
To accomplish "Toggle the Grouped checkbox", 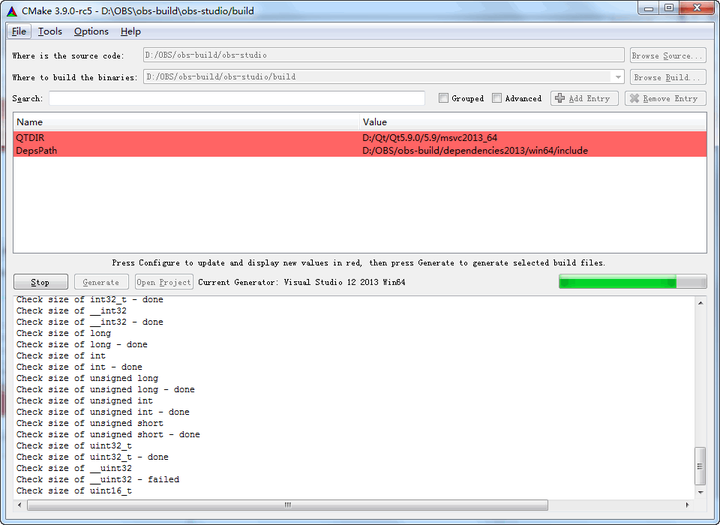I will coord(443,98).
